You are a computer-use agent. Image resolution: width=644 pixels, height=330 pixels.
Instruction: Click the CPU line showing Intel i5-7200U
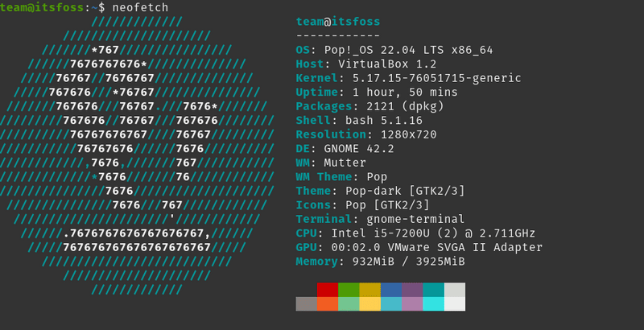pyautogui.click(x=415, y=233)
